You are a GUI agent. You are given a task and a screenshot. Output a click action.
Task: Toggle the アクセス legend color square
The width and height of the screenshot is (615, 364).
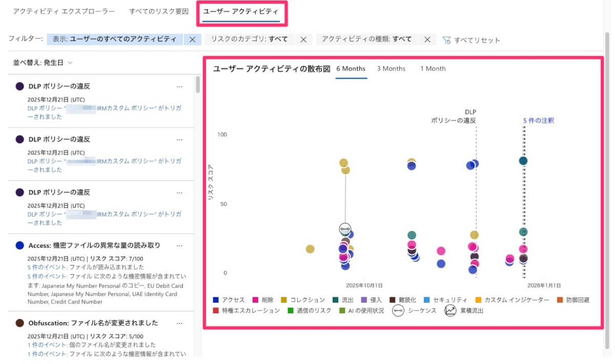(216, 300)
